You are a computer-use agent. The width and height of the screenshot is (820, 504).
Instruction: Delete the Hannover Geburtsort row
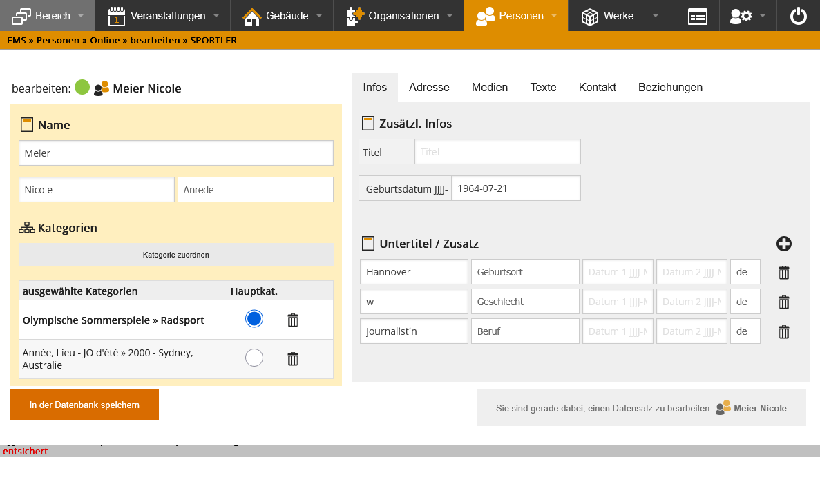(783, 273)
